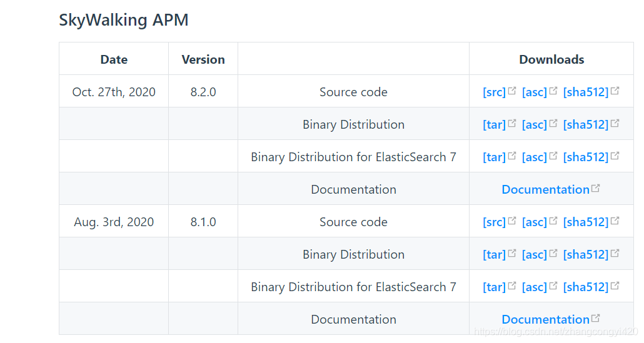Click 8.1.0 'Binary Distribution for ElasticSearch 7' label
Screen dimensions: 644x343
pyautogui.click(x=354, y=287)
